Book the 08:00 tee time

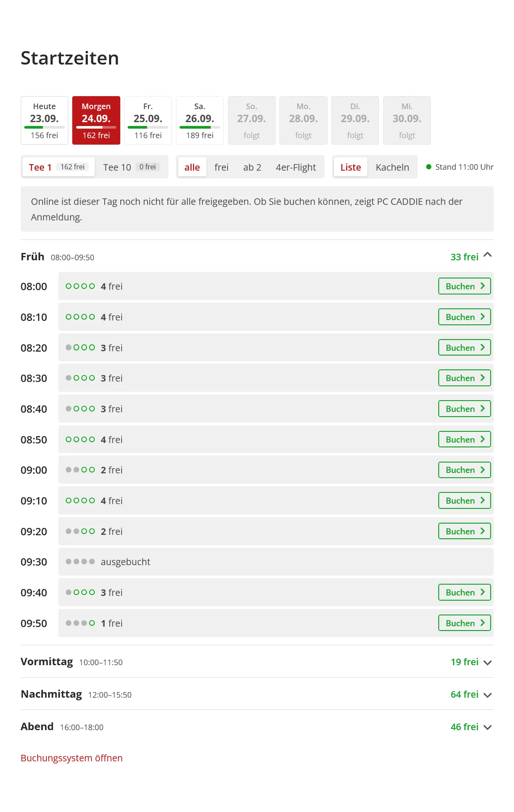pyautogui.click(x=465, y=286)
